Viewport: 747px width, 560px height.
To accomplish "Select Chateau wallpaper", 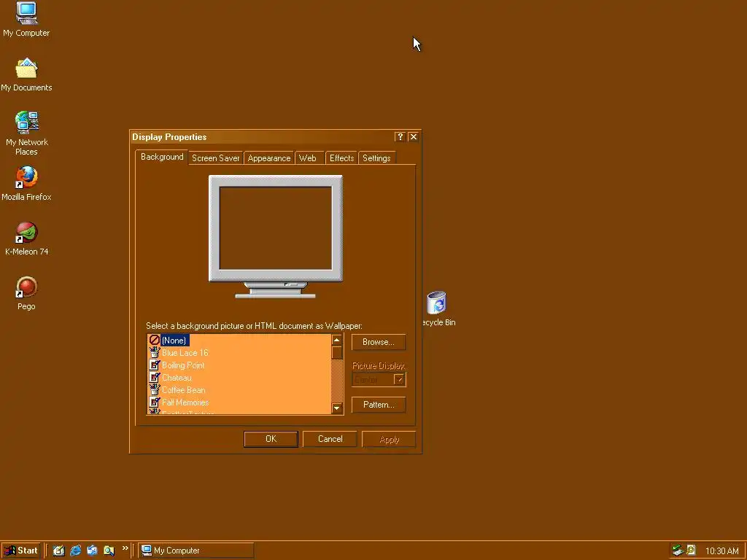I will point(177,378).
